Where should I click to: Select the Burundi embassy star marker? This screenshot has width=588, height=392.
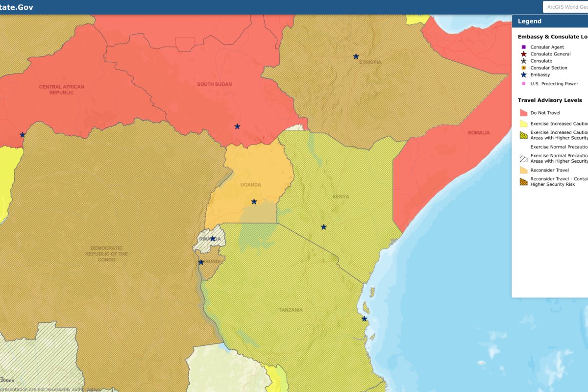pyautogui.click(x=201, y=262)
